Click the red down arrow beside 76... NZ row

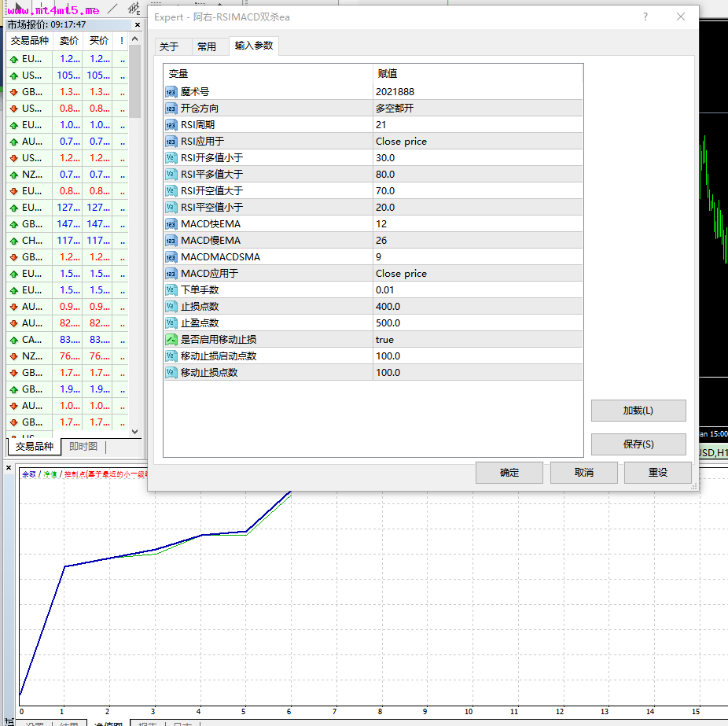(x=14, y=356)
